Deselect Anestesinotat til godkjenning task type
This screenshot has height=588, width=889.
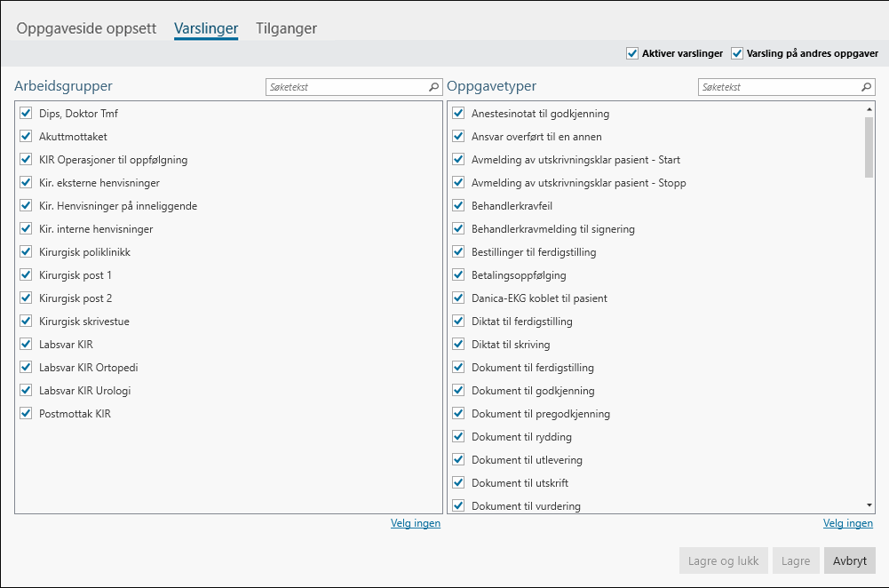(x=458, y=114)
